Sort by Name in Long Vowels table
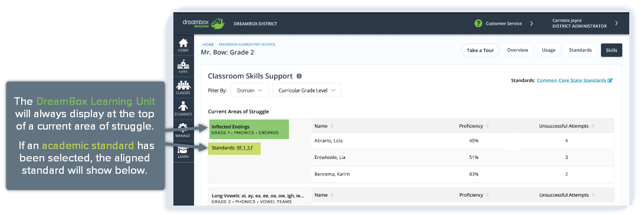Screen dimensions: 644x215 pyautogui.click(x=332, y=195)
